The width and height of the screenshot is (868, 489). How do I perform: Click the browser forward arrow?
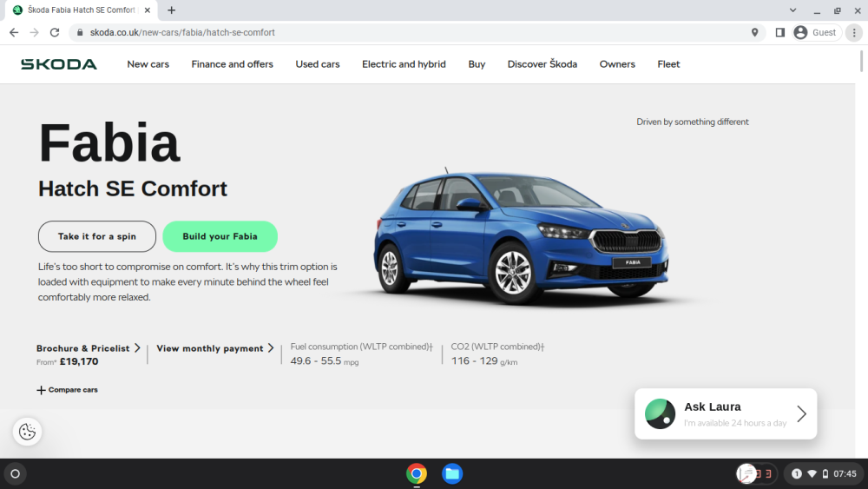pyautogui.click(x=35, y=33)
